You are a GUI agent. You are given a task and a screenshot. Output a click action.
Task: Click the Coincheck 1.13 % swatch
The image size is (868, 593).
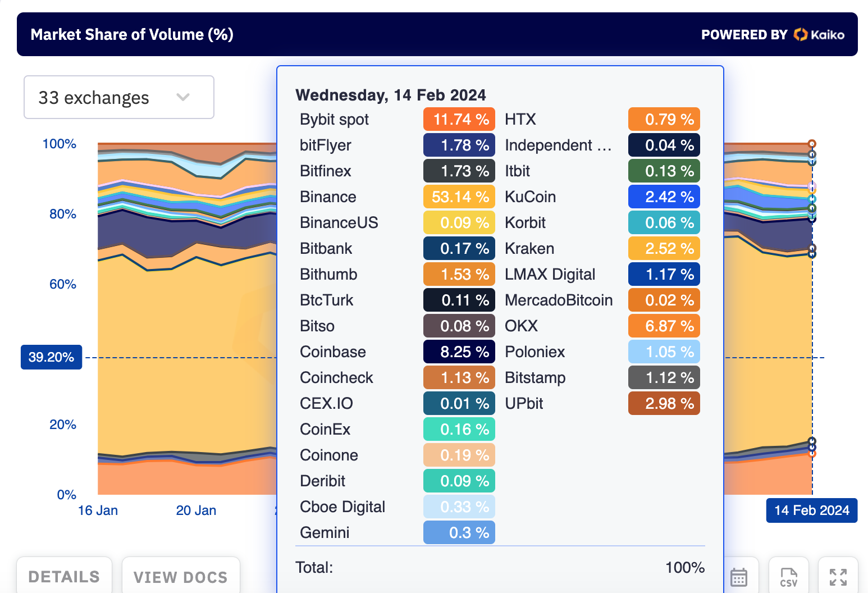pos(459,378)
